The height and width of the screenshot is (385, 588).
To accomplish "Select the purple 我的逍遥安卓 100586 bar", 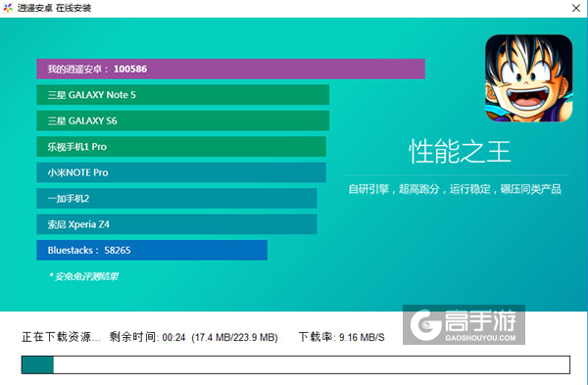I will click(230, 69).
